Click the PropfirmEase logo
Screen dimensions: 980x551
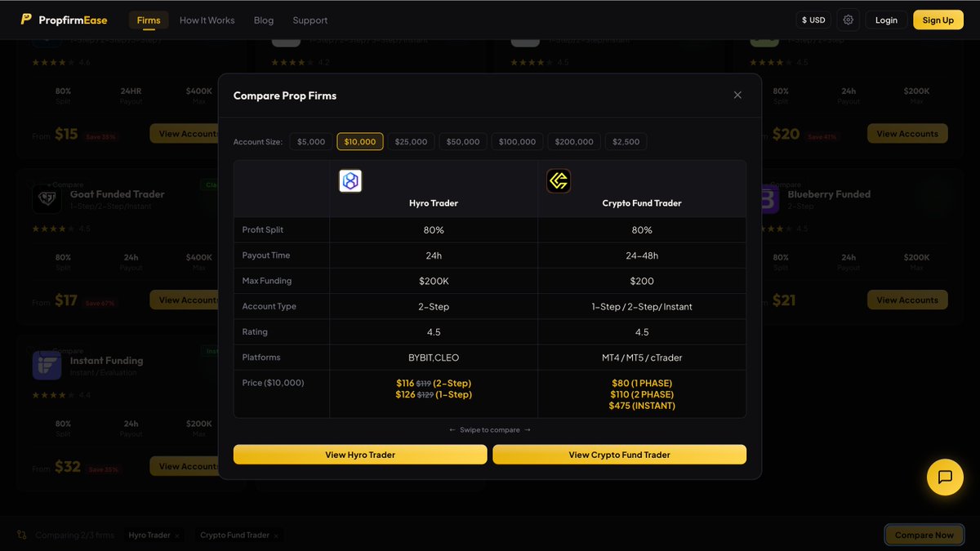64,20
